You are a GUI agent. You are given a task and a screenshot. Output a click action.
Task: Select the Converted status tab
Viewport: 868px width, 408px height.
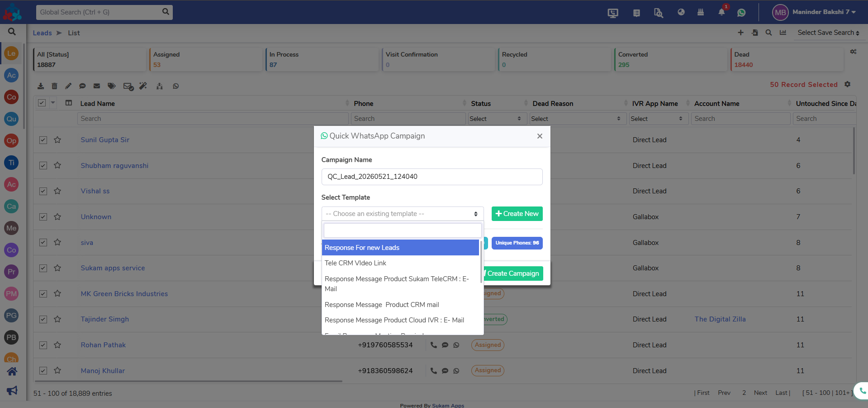point(670,59)
